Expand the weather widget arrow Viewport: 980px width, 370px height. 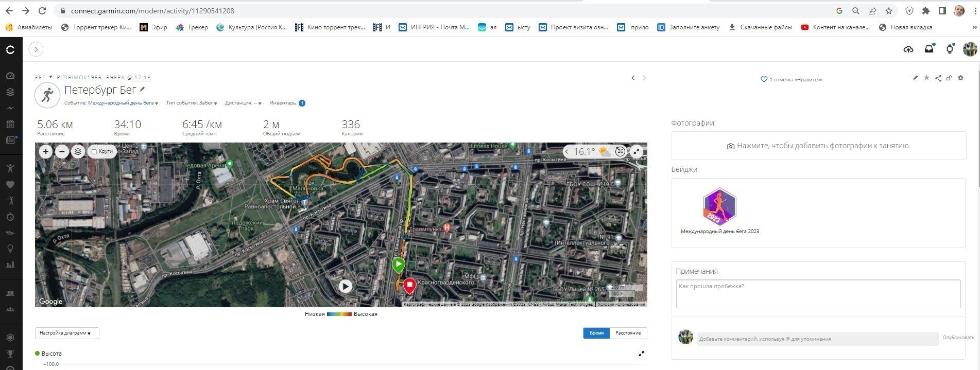click(567, 152)
